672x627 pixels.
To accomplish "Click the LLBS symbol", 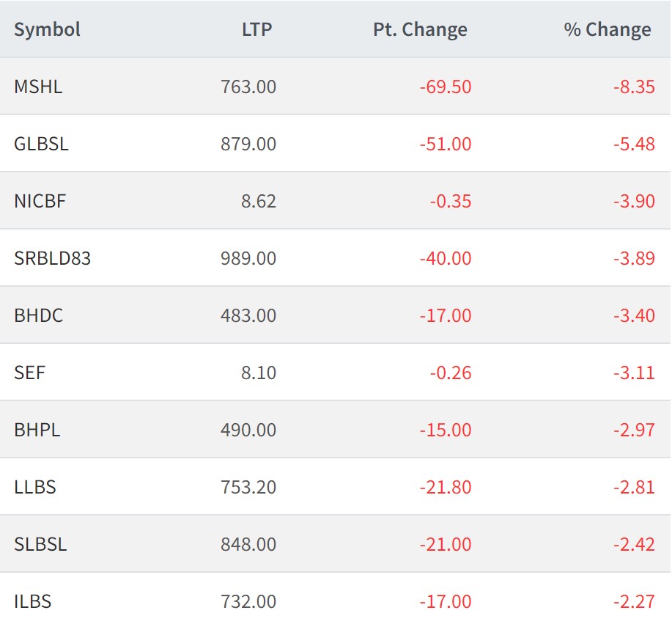I will coord(35,487).
